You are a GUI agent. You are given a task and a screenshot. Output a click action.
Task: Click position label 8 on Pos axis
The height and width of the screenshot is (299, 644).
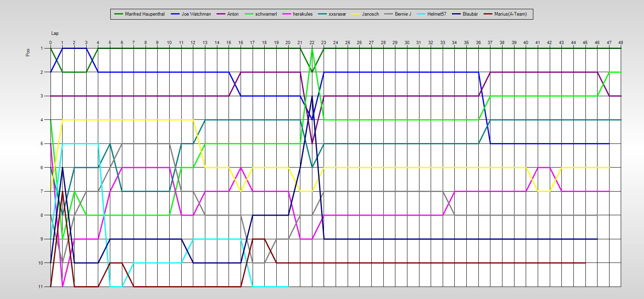pyautogui.click(x=41, y=215)
